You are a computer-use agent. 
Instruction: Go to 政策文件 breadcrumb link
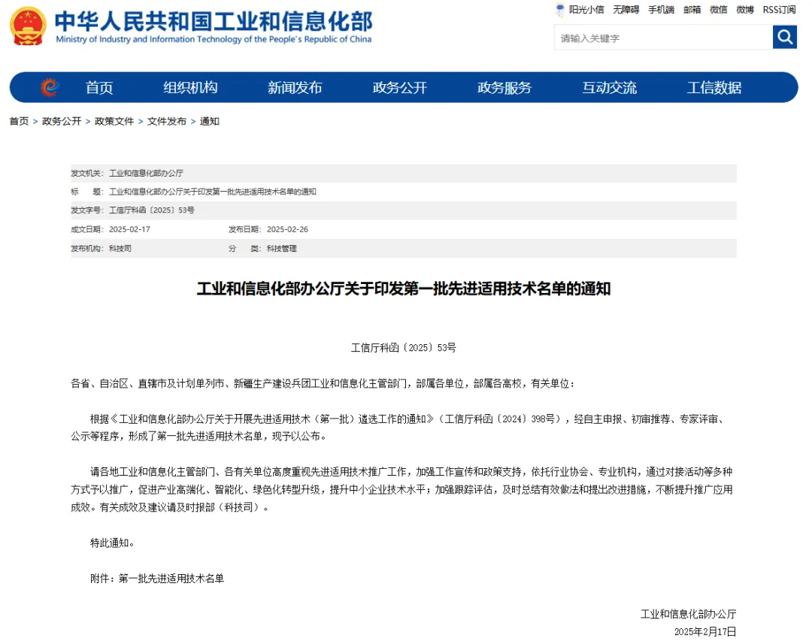114,121
